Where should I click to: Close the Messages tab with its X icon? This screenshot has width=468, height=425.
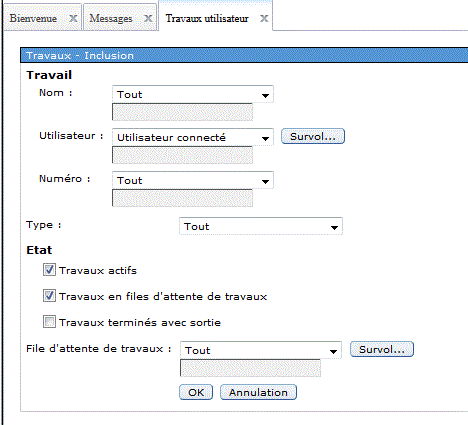148,18
